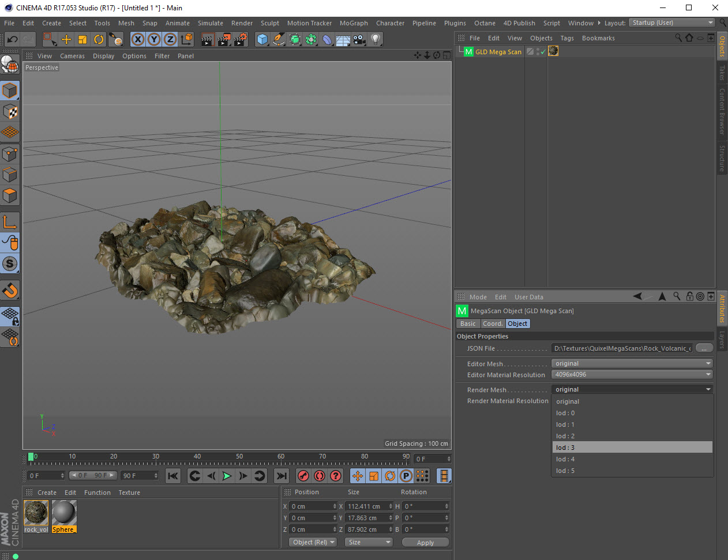The image size is (728, 560).
Task: Toggle the Locked Workplane icon
Action: click(x=10, y=317)
